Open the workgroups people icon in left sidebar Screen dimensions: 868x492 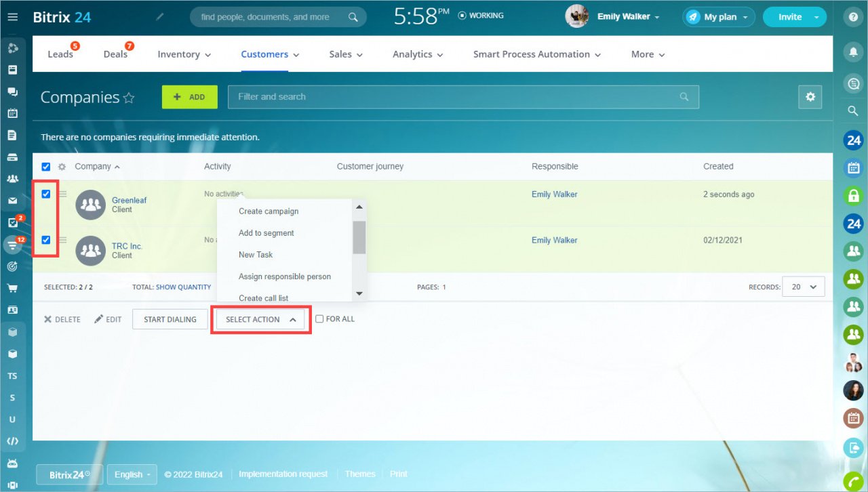(12, 179)
